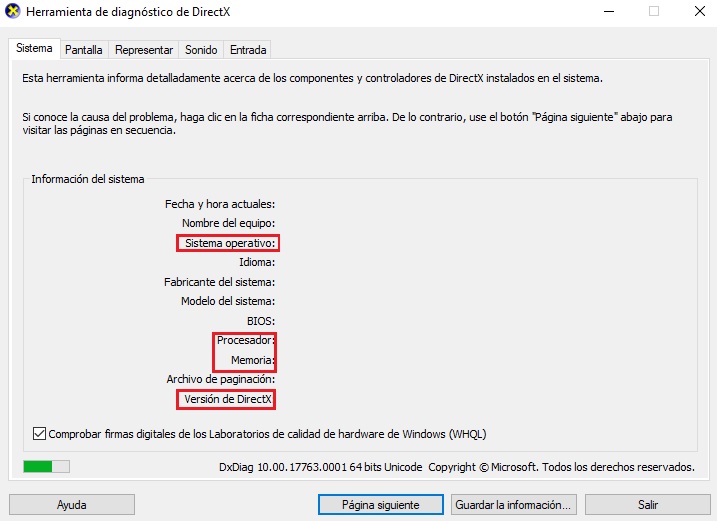The height and width of the screenshot is (521, 717).
Task: Click the Página siguiente button
Action: [x=380, y=505]
